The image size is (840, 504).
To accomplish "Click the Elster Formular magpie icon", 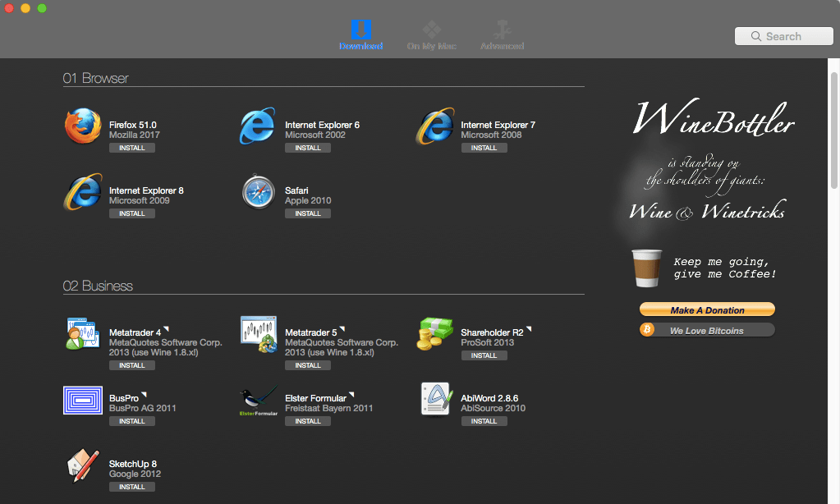I will [259, 401].
